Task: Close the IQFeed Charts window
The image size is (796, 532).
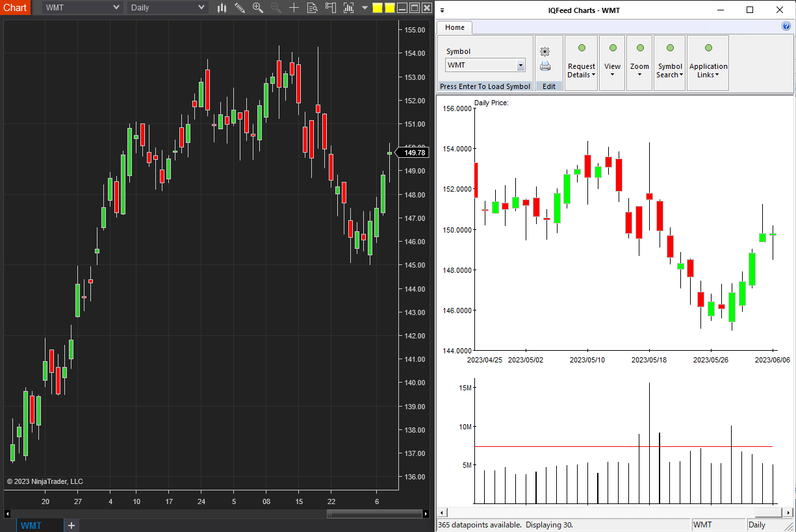Action: point(780,10)
